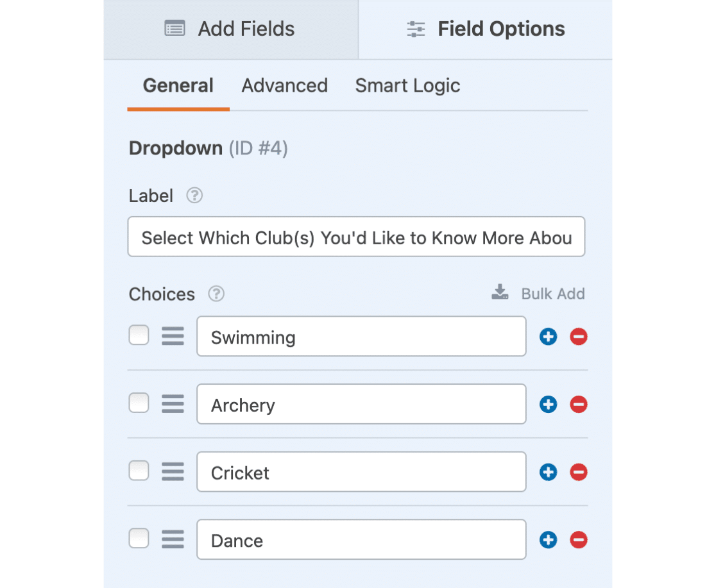Viewport: 716px width, 588px height.
Task: Add a choice after Swimming
Action: [548, 337]
